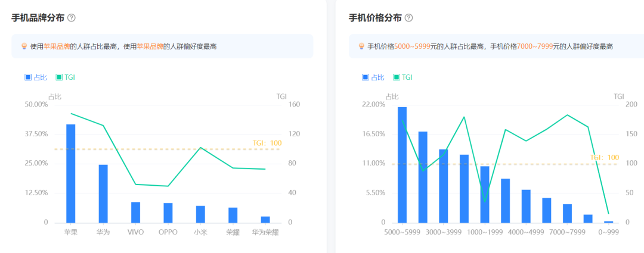Select the 小米 bar in brand chart
This screenshot has width=644, height=253.
click(200, 214)
